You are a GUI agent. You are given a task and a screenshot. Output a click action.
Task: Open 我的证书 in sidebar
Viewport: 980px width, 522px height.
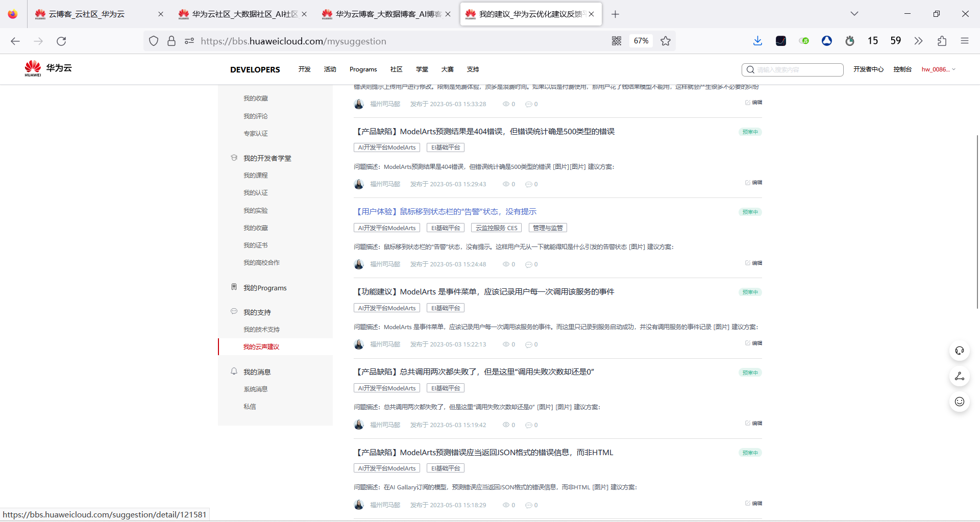point(256,245)
